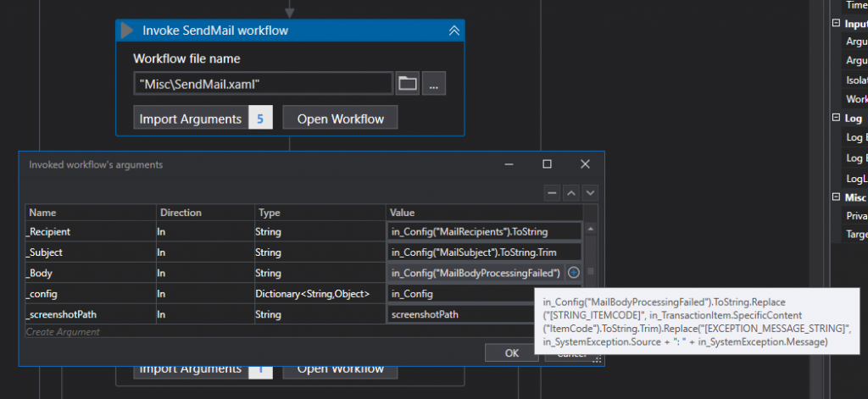Move argument down with down arrow button
The image size is (868, 399).
589,193
